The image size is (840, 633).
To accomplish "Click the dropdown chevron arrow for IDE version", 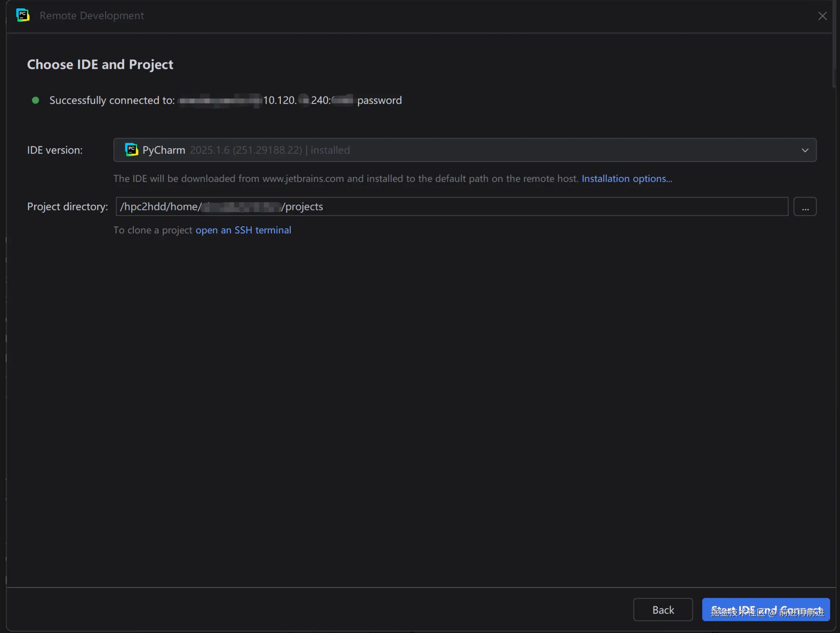I will 805,150.
